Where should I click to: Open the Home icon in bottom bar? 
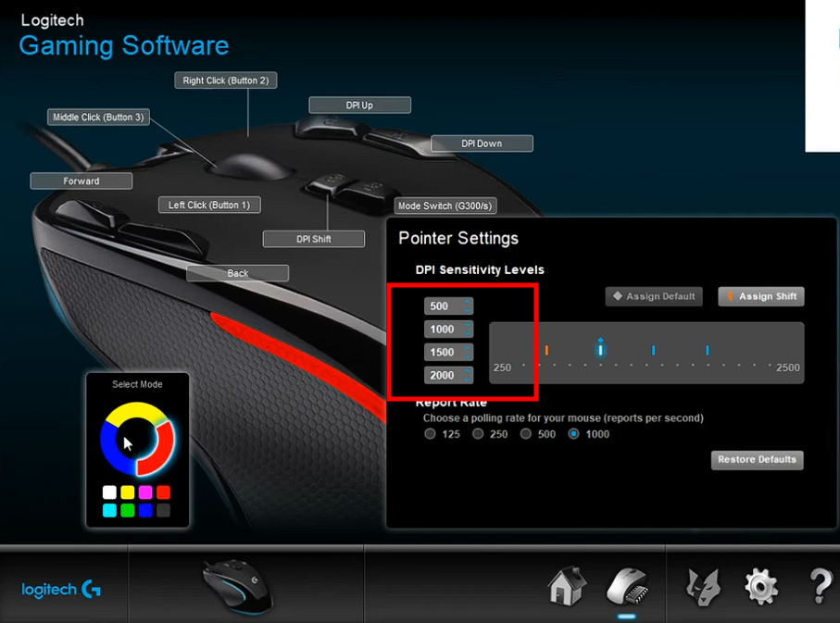click(x=566, y=587)
